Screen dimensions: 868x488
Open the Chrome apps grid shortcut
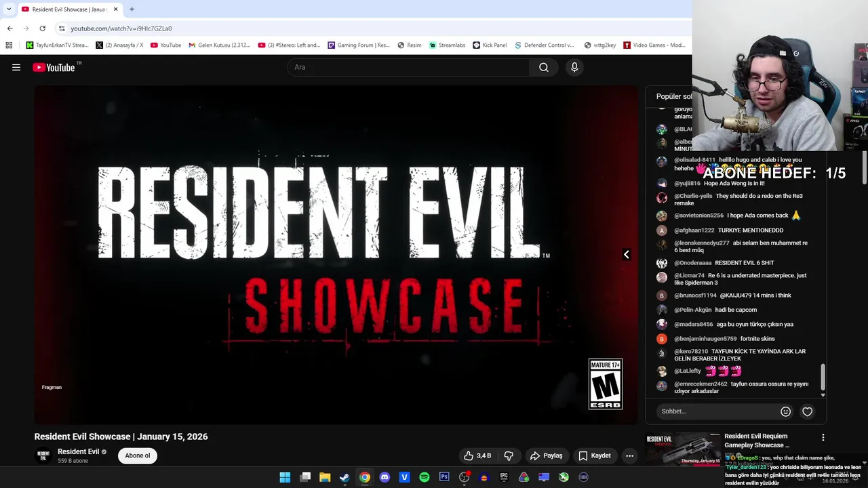point(9,45)
